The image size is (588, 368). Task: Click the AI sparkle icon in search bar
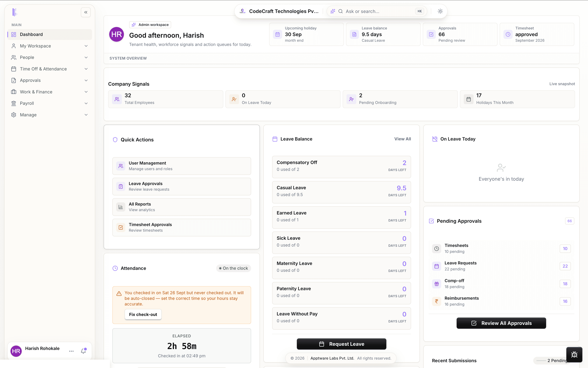pos(333,11)
